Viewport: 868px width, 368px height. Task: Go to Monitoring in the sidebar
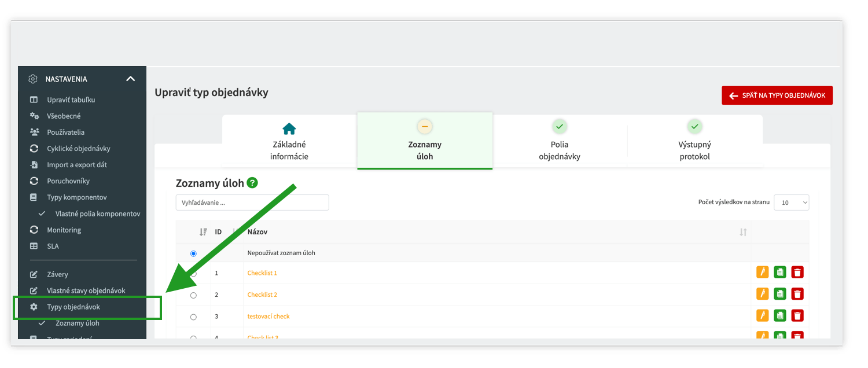pos(64,230)
